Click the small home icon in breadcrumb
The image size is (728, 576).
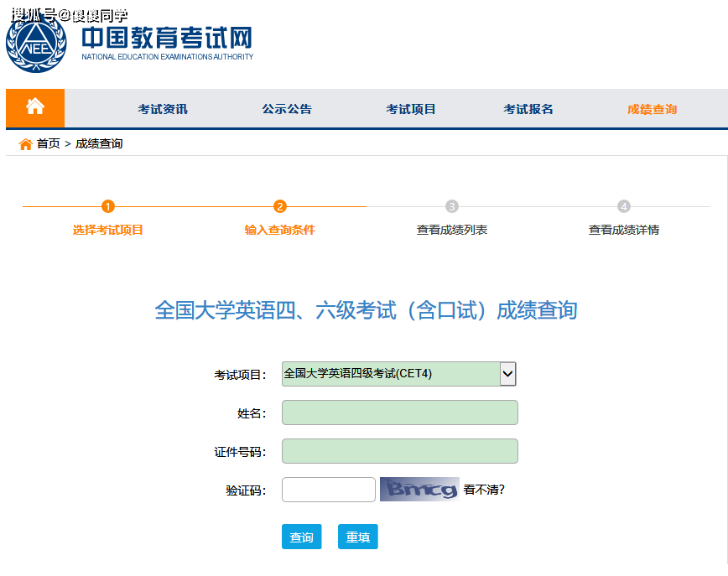(x=24, y=143)
